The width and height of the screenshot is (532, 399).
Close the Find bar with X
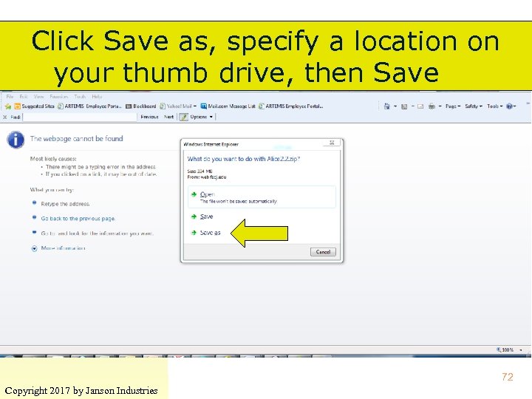click(4, 117)
